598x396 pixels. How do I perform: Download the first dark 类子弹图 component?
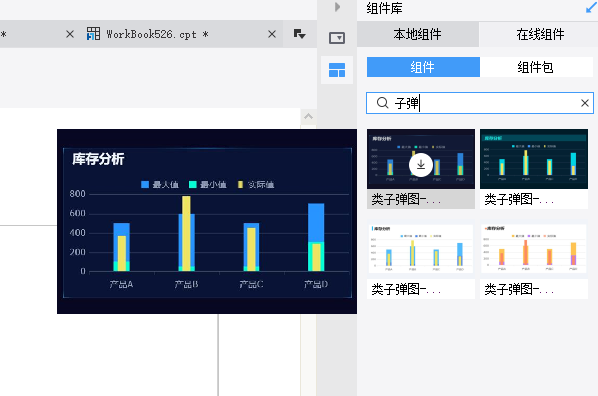click(x=421, y=165)
